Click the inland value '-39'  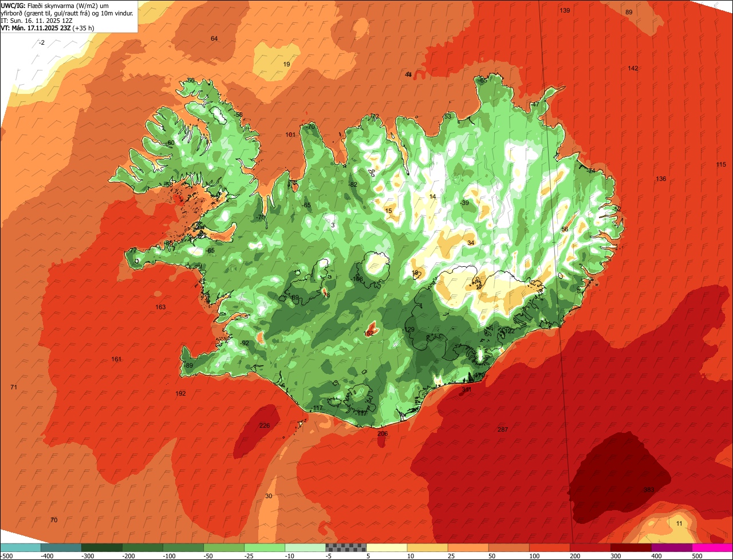click(464, 203)
